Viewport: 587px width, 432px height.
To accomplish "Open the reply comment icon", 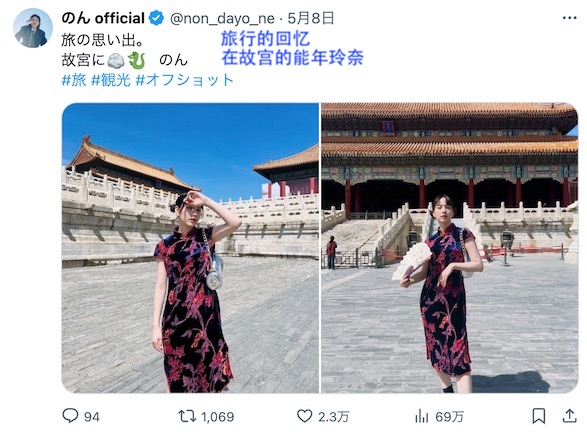I will (70, 416).
